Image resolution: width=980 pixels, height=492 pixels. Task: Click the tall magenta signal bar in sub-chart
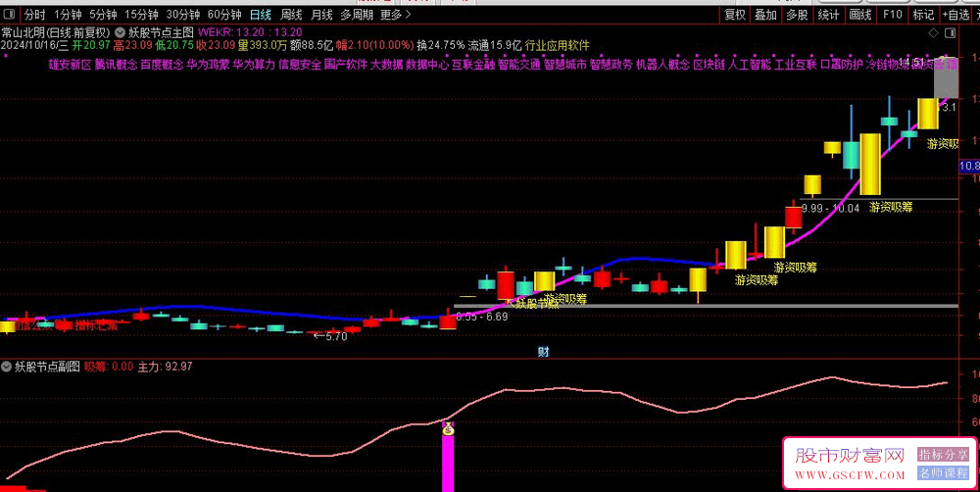(x=448, y=464)
